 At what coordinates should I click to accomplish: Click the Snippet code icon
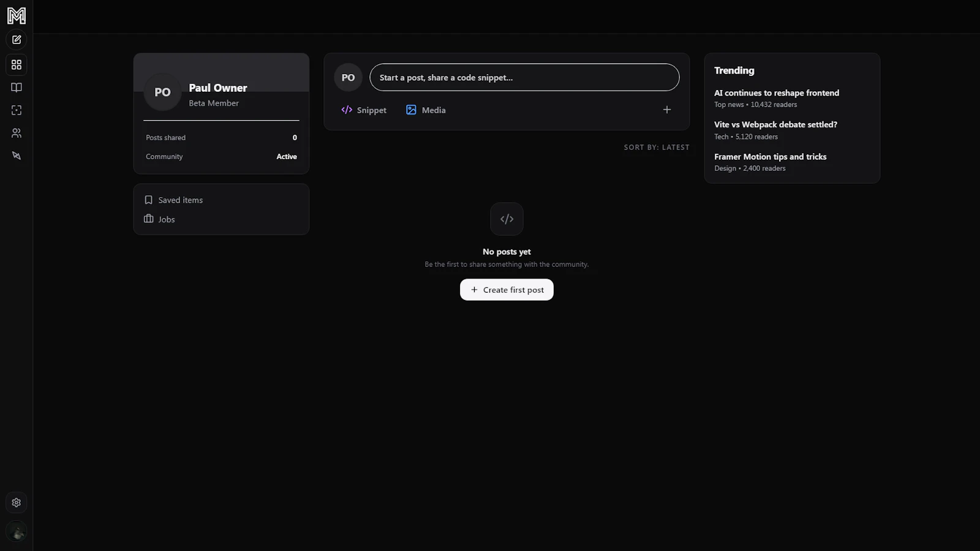(x=347, y=110)
